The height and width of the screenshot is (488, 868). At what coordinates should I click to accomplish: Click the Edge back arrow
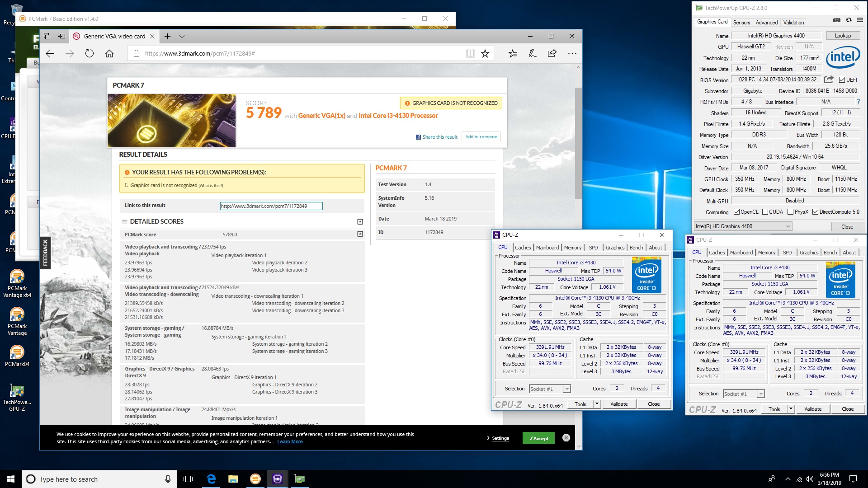[50, 53]
